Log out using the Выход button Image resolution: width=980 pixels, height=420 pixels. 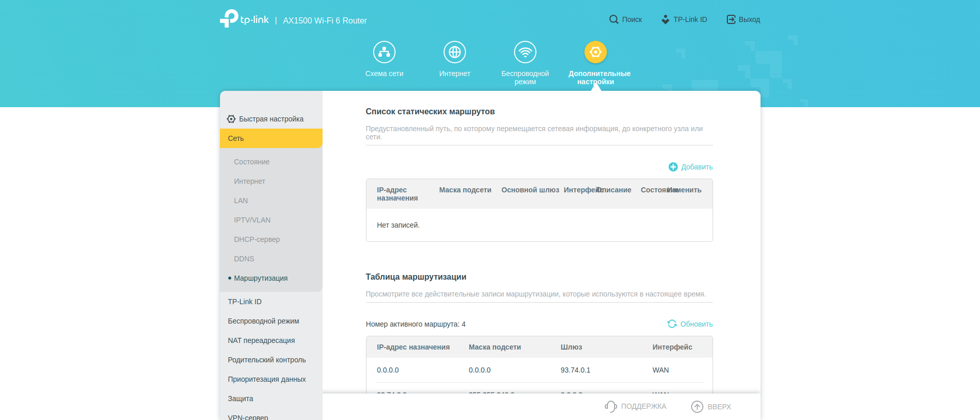(x=743, y=19)
